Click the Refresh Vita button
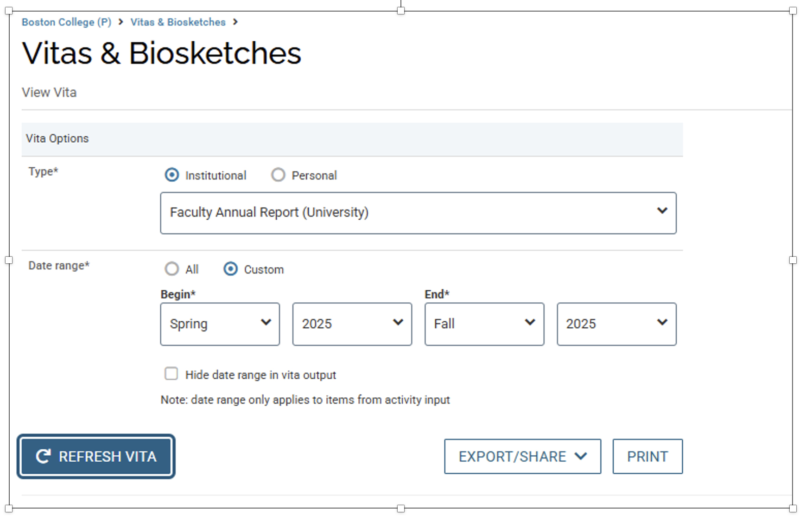812x522 pixels. [96, 456]
